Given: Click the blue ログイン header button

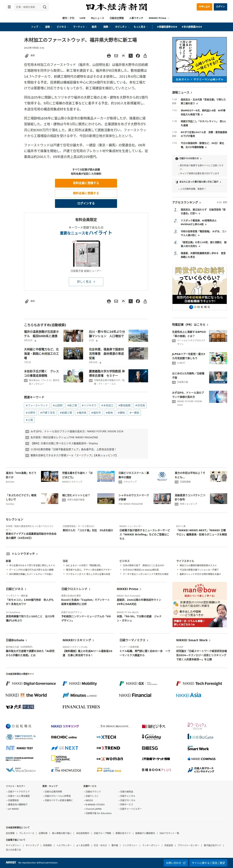Looking at the screenshot, I should pos(220,7).
